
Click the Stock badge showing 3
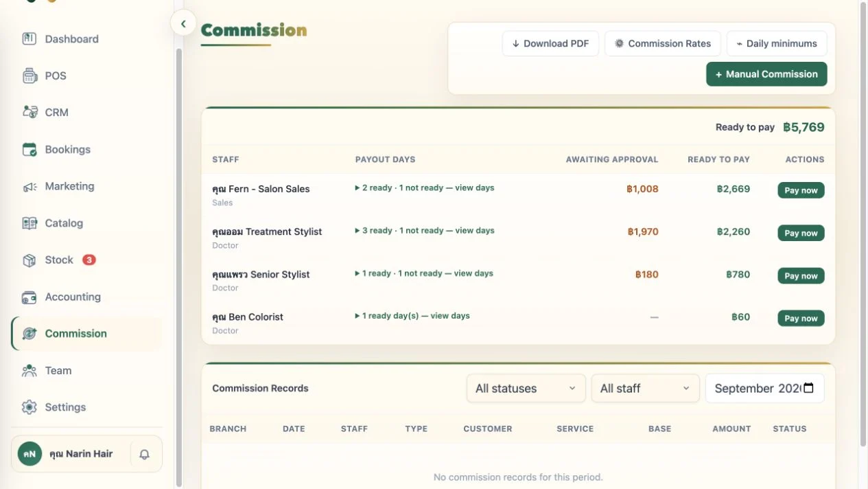pos(89,260)
